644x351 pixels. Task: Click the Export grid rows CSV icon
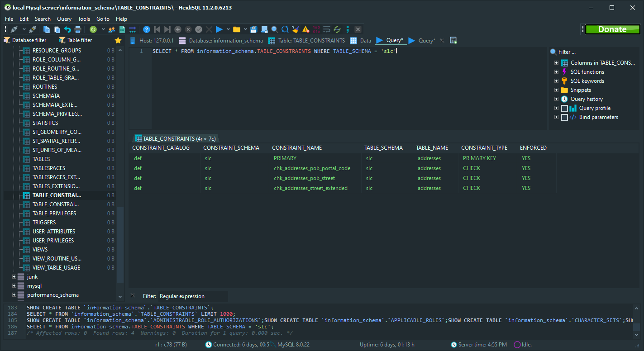[121, 29]
